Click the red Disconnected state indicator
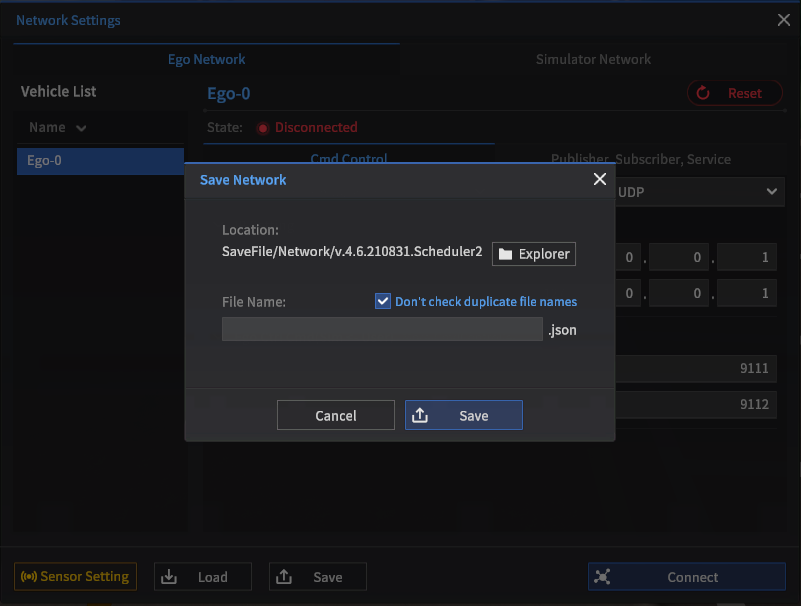801x606 pixels. (x=263, y=128)
